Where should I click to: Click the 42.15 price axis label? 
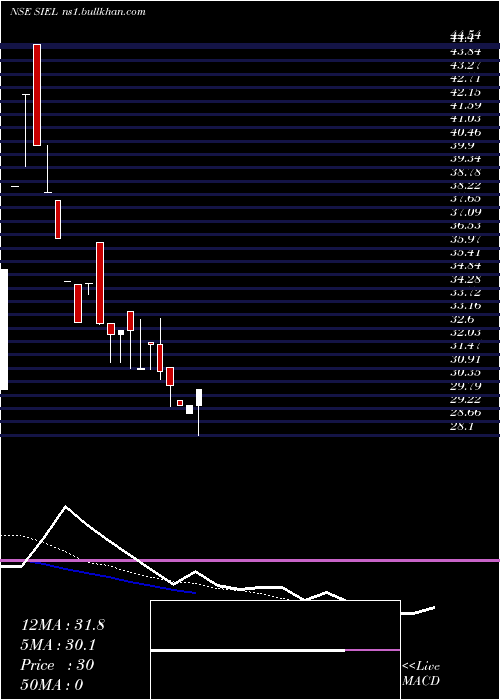coord(465,92)
